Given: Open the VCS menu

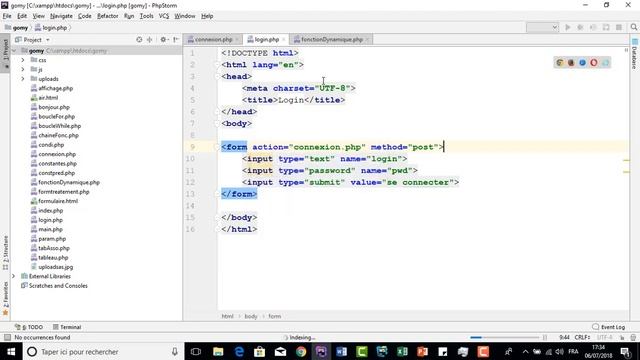Looking at the screenshot, I should 164,16.
